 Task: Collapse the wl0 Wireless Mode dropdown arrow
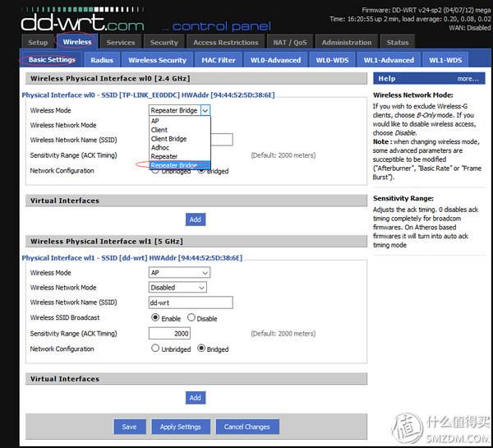click(x=205, y=110)
